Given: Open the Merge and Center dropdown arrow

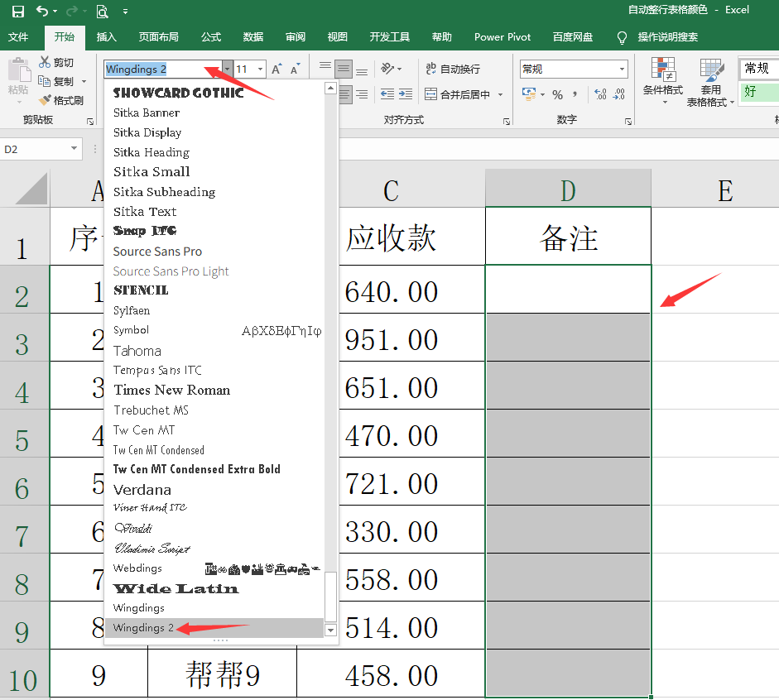Looking at the screenshot, I should pos(500,94).
